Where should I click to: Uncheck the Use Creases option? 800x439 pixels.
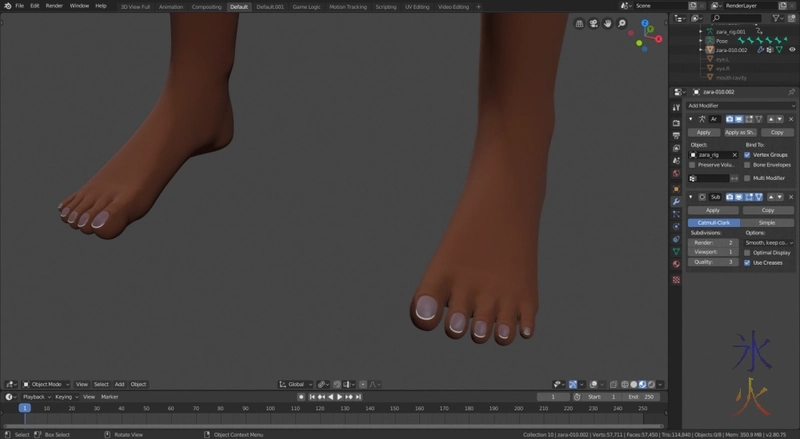point(747,262)
